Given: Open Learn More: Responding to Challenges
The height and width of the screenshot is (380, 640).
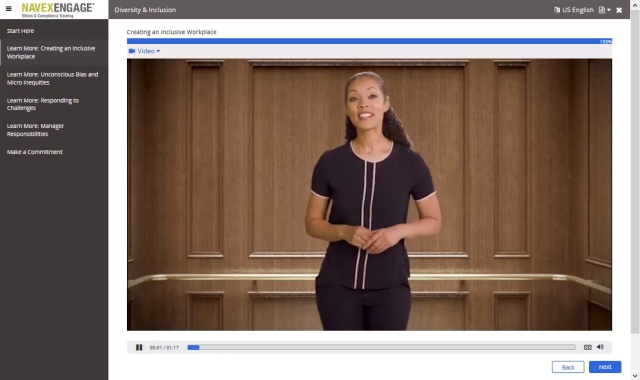Looking at the screenshot, I should click(x=43, y=104).
